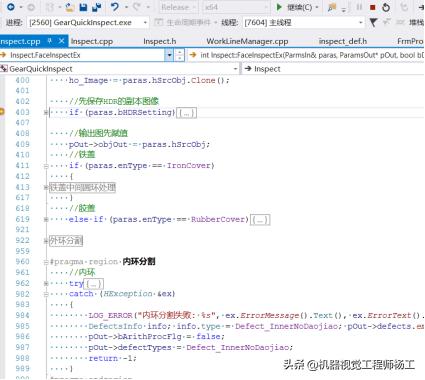Click the Pause debugging icon
This screenshot has width=425, height=380.
click(x=359, y=7)
